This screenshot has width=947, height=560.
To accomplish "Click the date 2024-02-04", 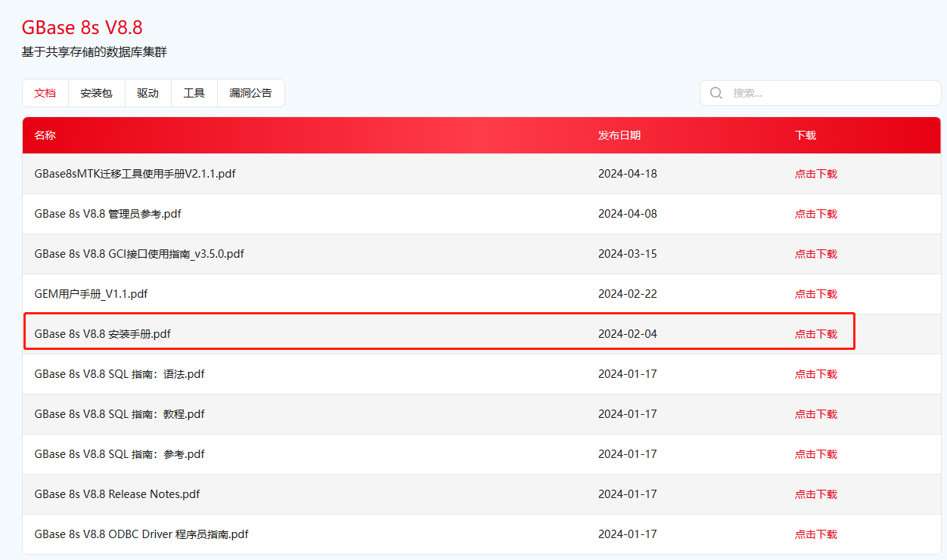I will [x=628, y=334].
